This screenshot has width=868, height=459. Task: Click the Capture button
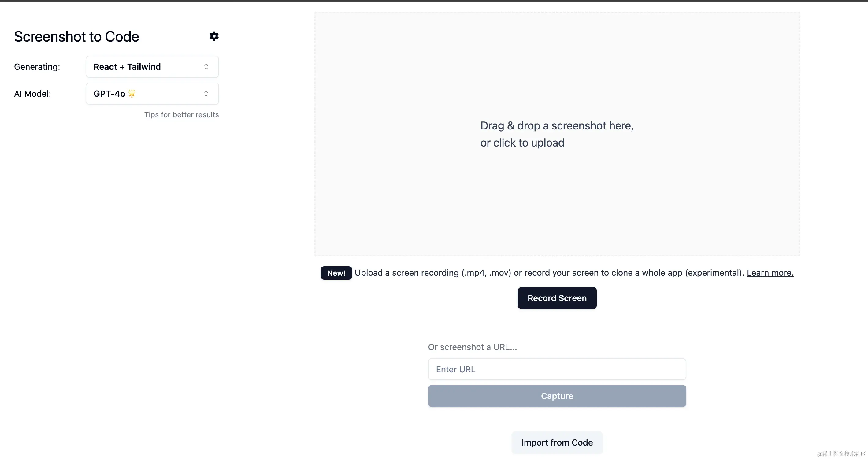coord(557,396)
